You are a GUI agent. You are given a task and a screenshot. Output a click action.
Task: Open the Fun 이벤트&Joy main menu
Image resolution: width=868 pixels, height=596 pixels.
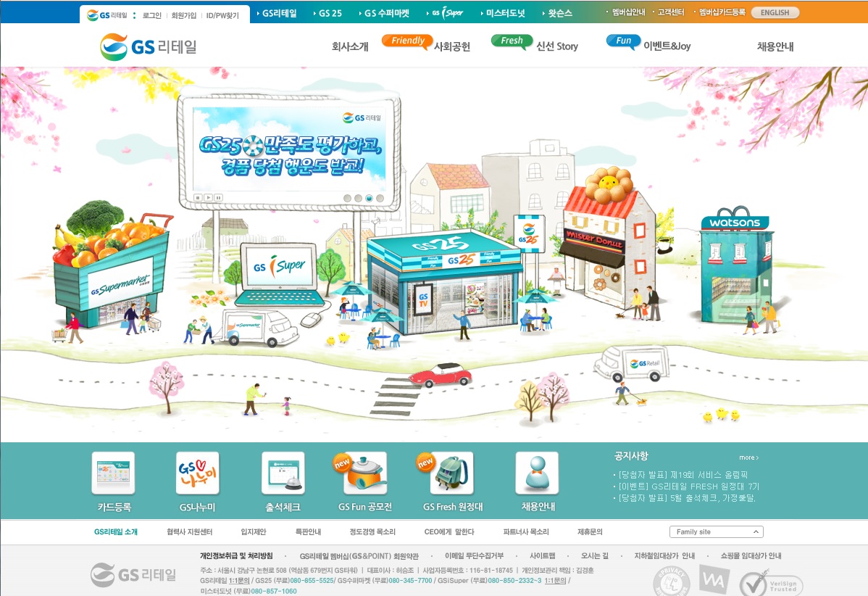648,44
